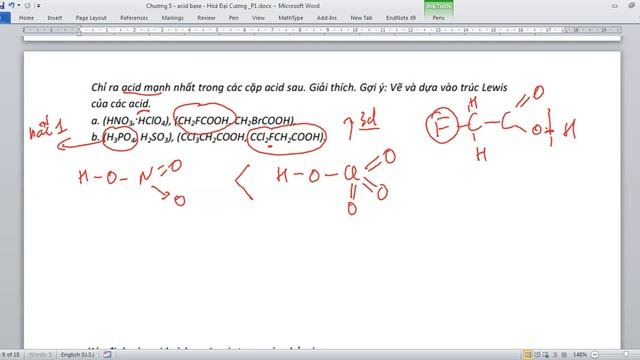Click the Words count in status bar
Screen dimensions: 640x360
pos(40,355)
